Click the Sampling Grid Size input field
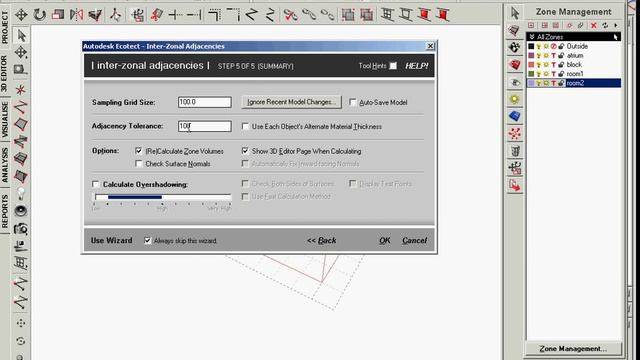The image size is (640, 360). [x=204, y=102]
